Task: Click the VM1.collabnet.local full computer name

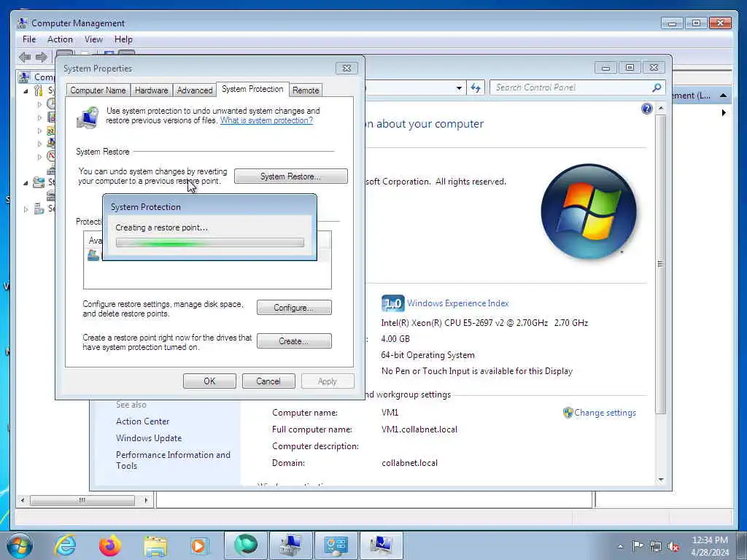Action: coord(419,429)
